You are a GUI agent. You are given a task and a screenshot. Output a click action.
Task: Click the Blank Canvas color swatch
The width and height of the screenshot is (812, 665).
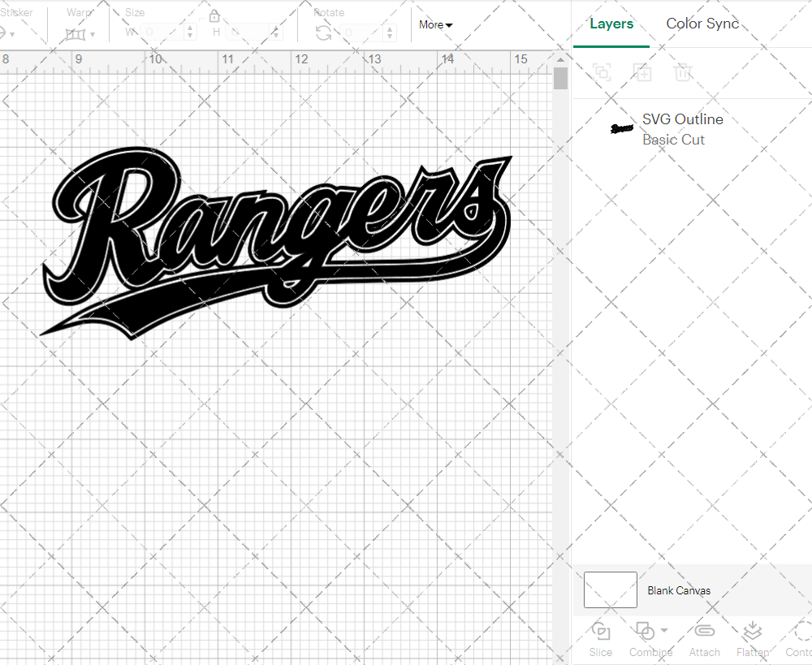(x=609, y=590)
